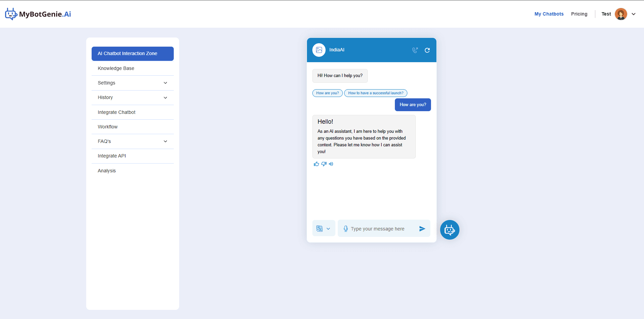Click the 'Hello!' bot reply heading
This screenshot has height=319, width=644.
point(325,122)
